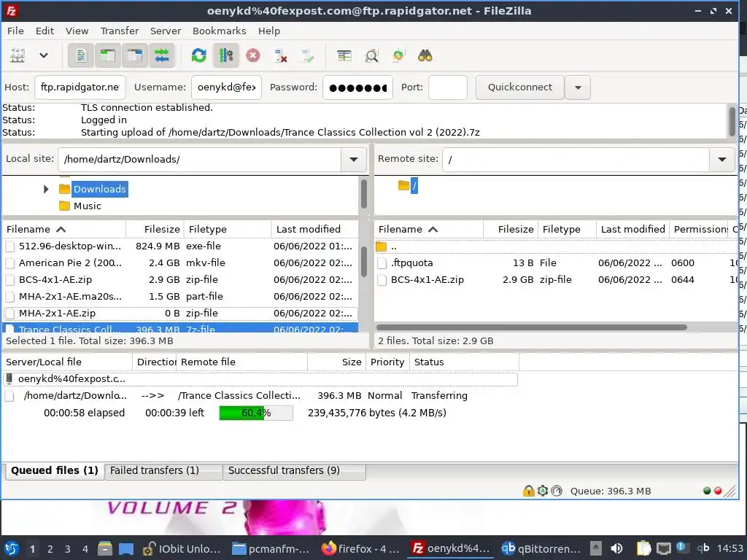Click the message log scrollbar
The height and width of the screenshot is (560, 747).
point(732,121)
